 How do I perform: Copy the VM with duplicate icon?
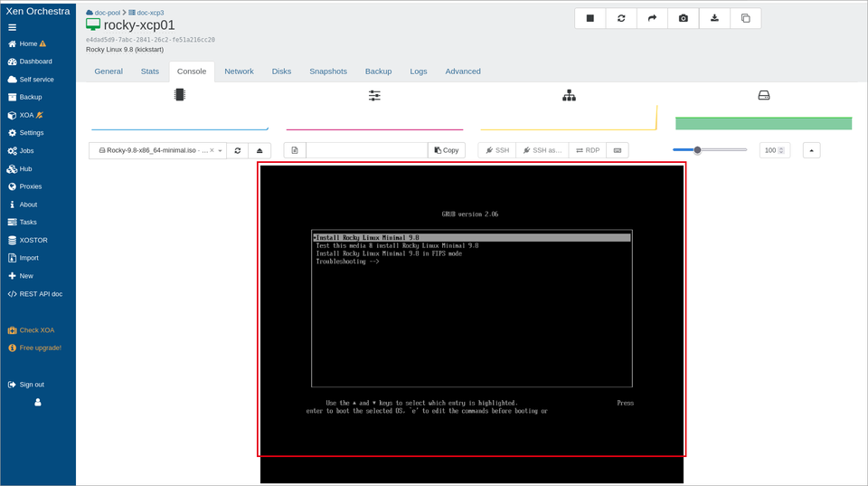click(x=745, y=18)
